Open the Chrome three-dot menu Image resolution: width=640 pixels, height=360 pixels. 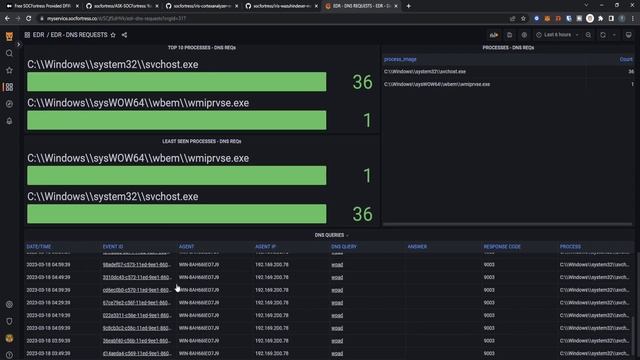633,19
